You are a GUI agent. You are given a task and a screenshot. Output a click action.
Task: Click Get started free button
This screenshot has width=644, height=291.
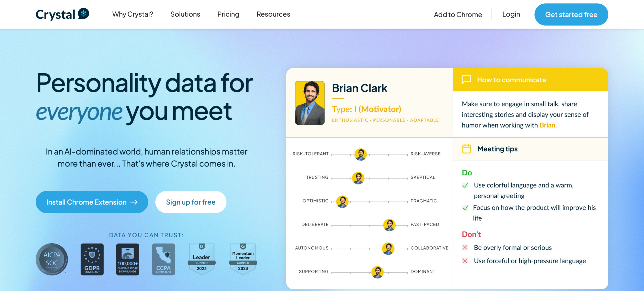pos(571,14)
